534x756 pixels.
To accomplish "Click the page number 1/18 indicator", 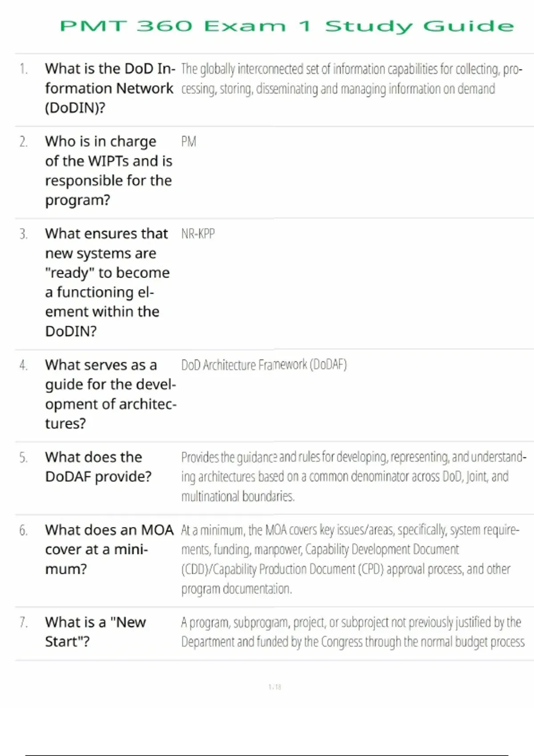I will tap(275, 687).
